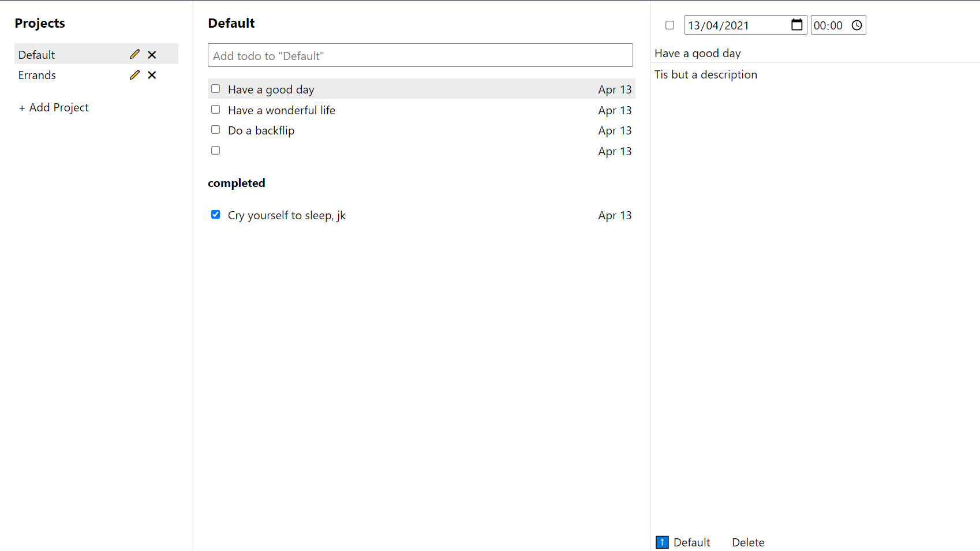980x551 pixels.
Task: Open the calendar picker in date field
Action: point(796,25)
